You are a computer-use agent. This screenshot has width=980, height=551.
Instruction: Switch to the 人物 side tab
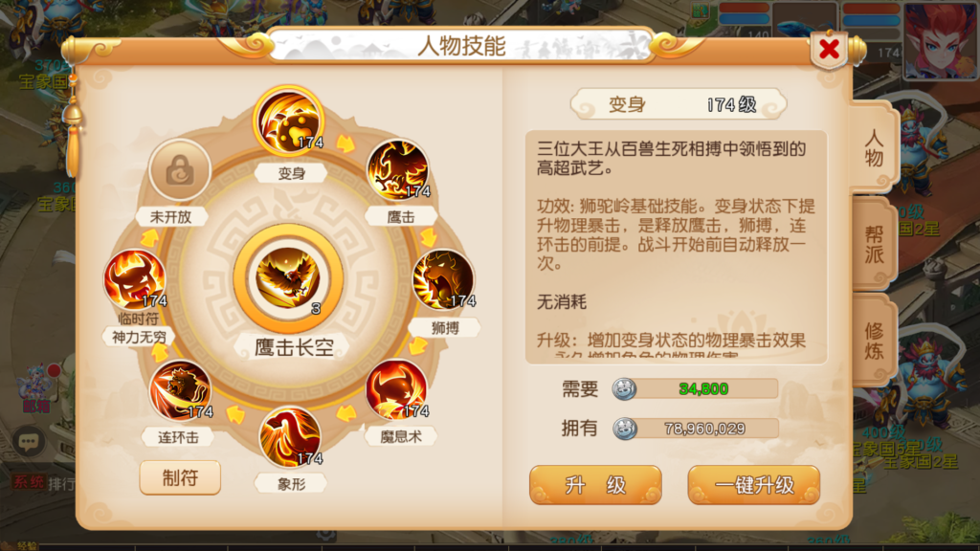pyautogui.click(x=874, y=147)
